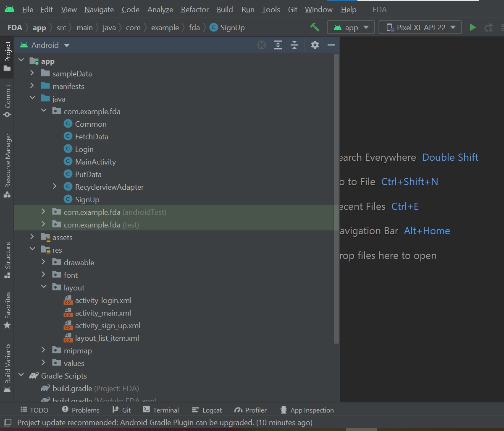The height and width of the screenshot is (431, 504).
Task: Open the Git menu
Action: coord(293,10)
